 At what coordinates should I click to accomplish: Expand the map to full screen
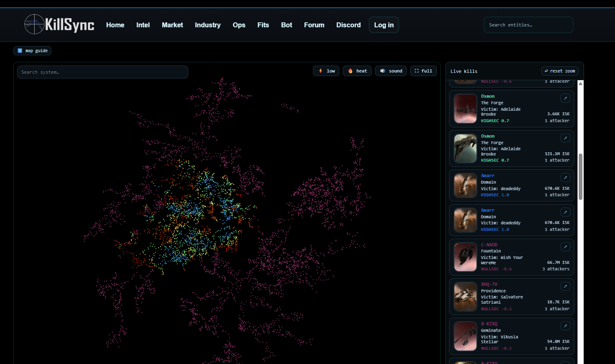423,71
